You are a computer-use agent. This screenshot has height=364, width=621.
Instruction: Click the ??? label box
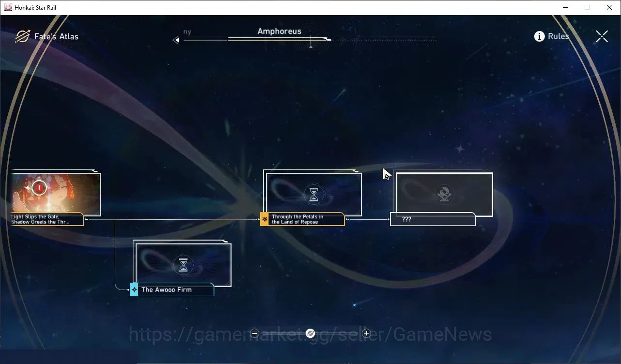433,219
